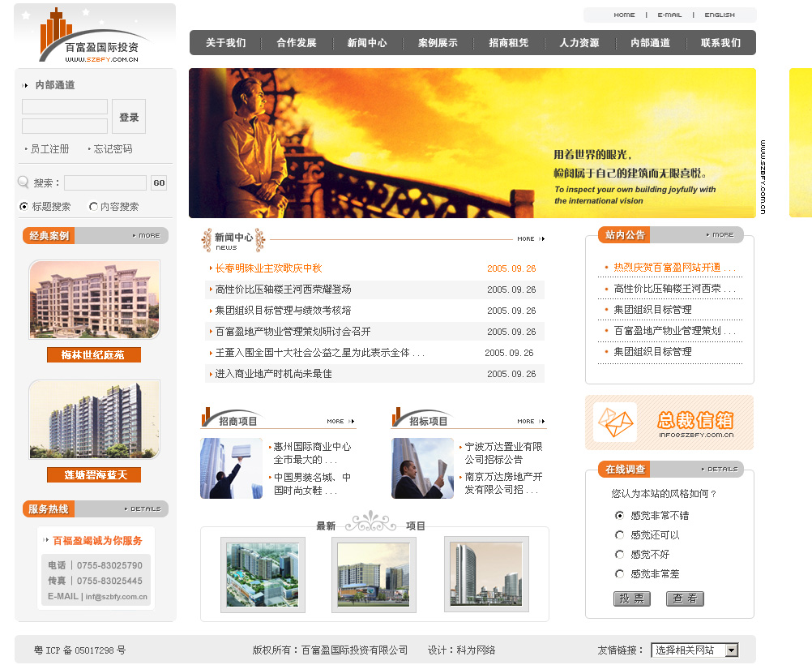Click the GO search button
Viewport: 812px width, 665px height.
(x=159, y=183)
